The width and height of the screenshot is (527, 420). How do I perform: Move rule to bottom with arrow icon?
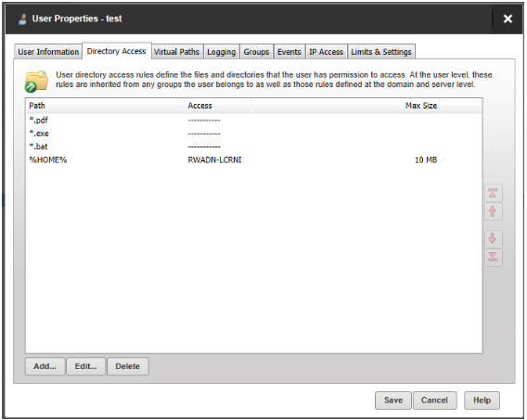click(x=493, y=258)
